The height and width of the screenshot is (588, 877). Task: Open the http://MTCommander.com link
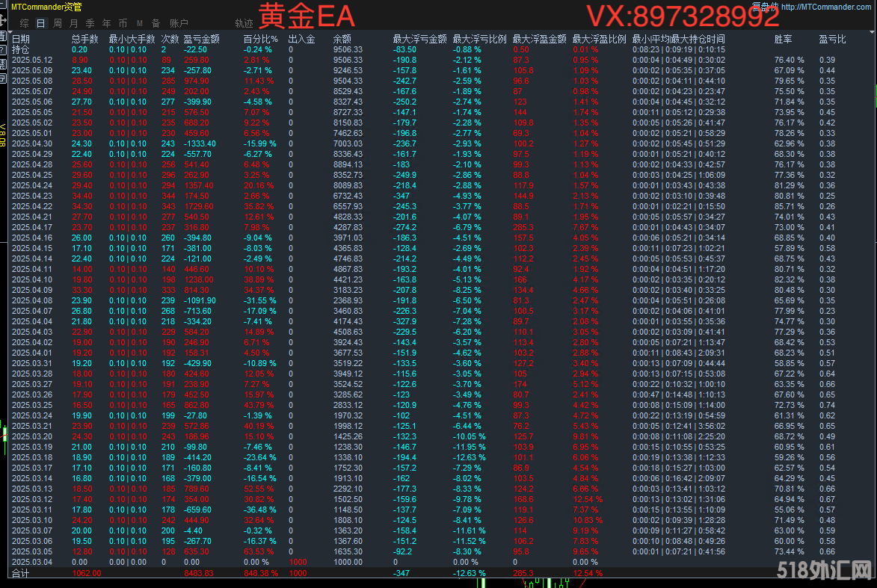(826, 7)
